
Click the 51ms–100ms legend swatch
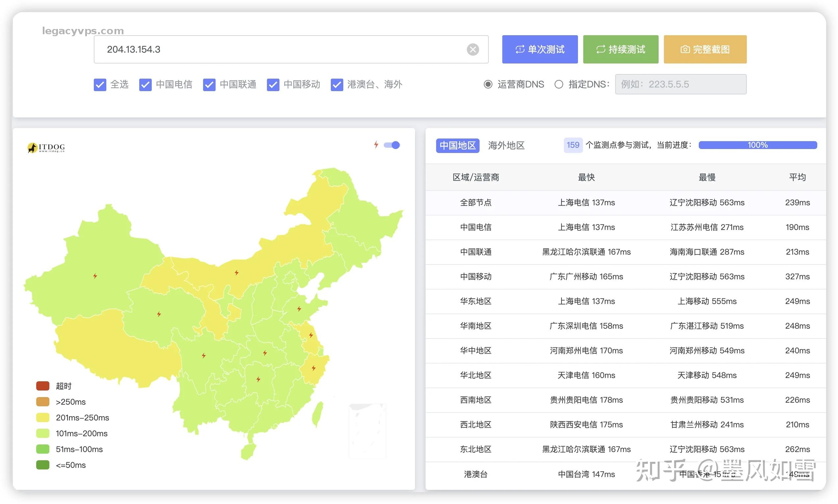(43, 449)
